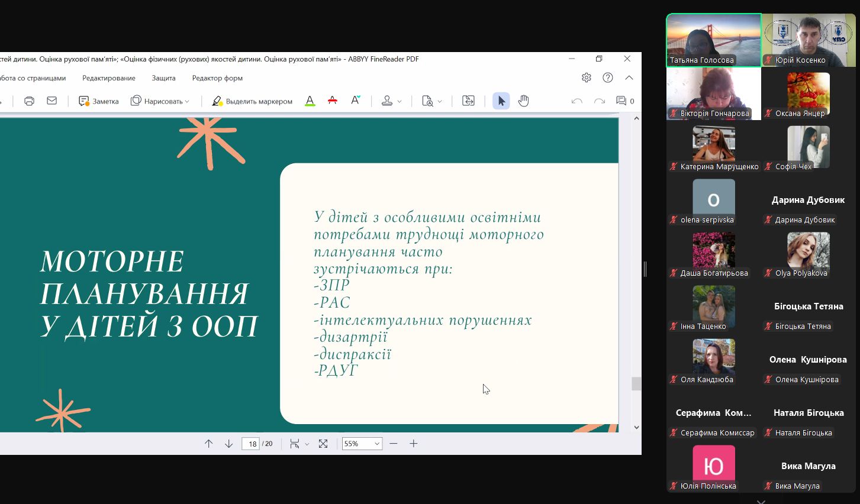Click the full screen view icon

[323, 444]
